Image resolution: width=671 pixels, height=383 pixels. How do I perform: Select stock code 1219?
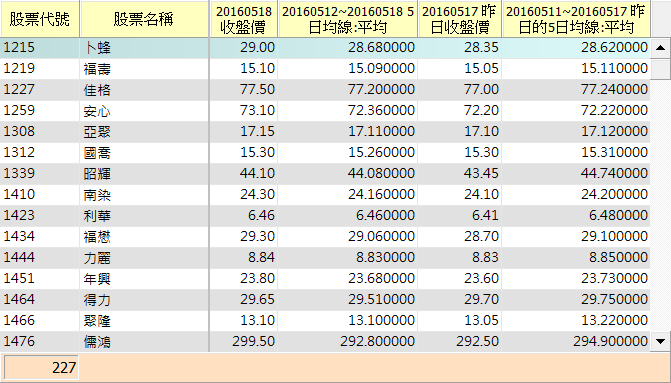(19, 68)
